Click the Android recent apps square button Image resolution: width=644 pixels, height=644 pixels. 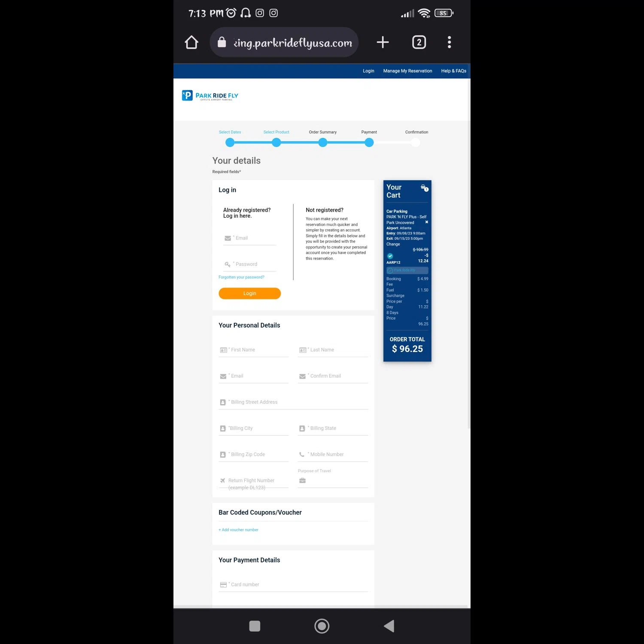(x=255, y=626)
